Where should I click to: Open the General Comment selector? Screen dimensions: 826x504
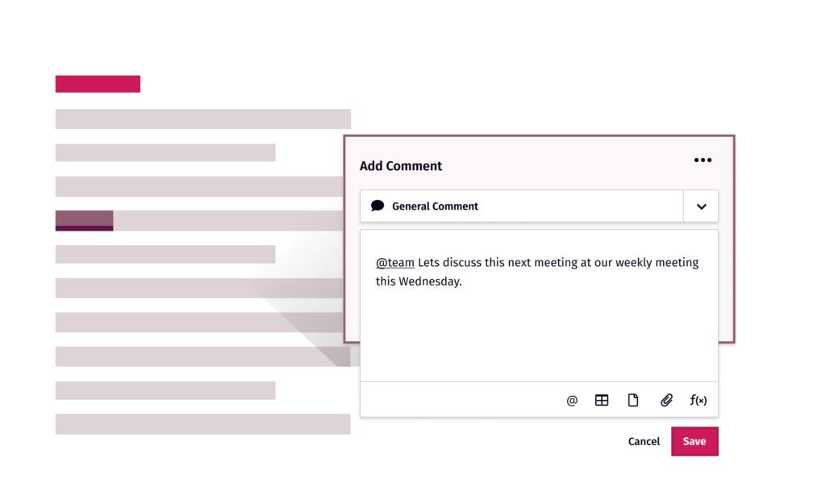(x=522, y=206)
